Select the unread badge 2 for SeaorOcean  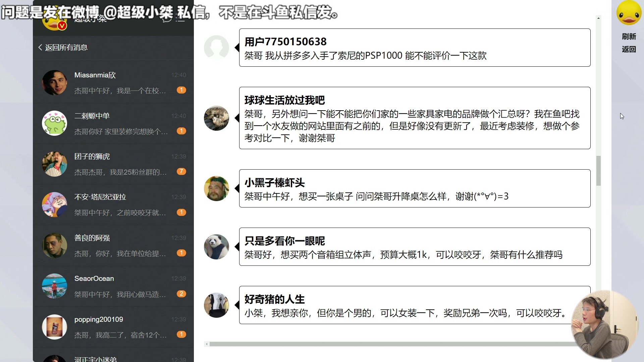[181, 294]
